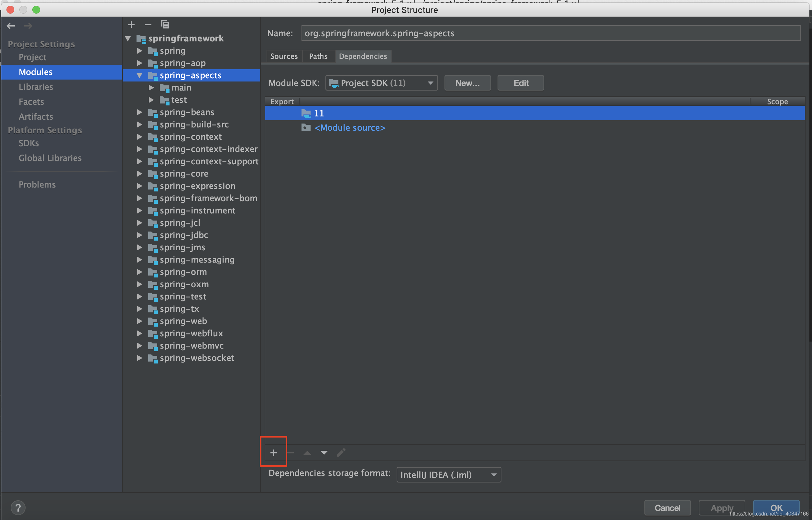Click the New SDK button

point(467,82)
